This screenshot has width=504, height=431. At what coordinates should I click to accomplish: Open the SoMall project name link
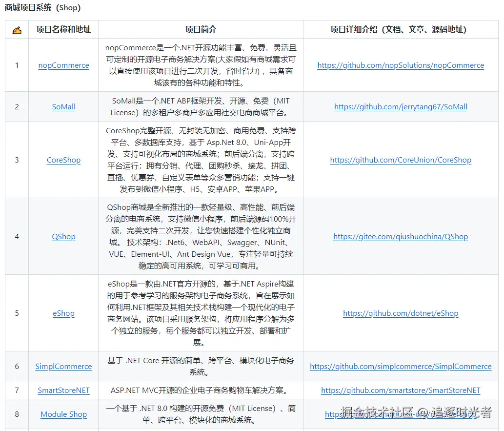pyautogui.click(x=63, y=107)
